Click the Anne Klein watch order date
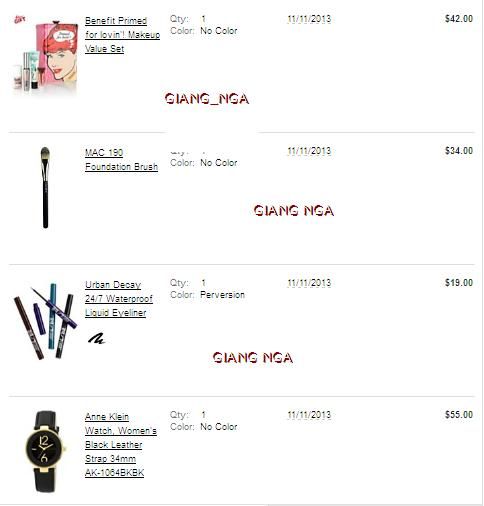 tap(309, 415)
